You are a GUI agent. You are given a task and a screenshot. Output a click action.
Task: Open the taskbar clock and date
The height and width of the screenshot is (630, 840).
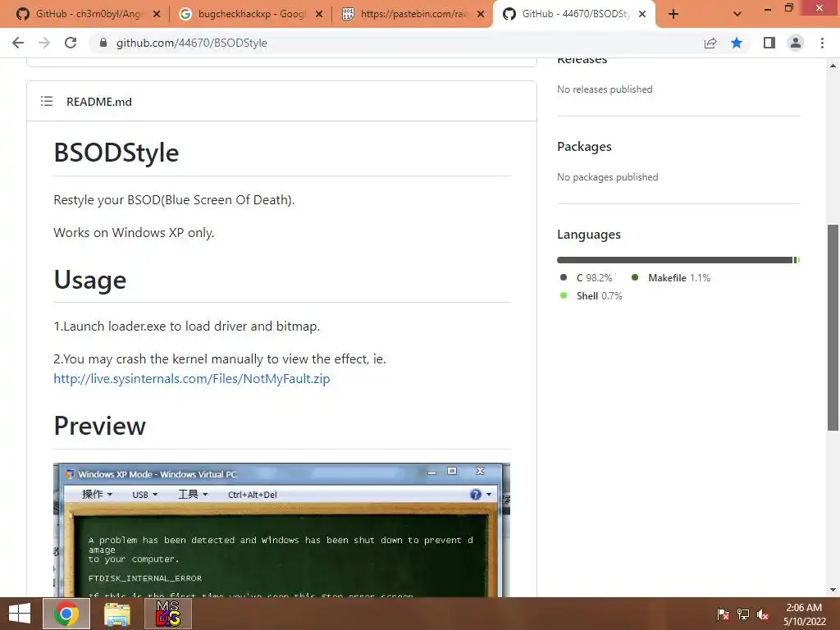tap(805, 614)
